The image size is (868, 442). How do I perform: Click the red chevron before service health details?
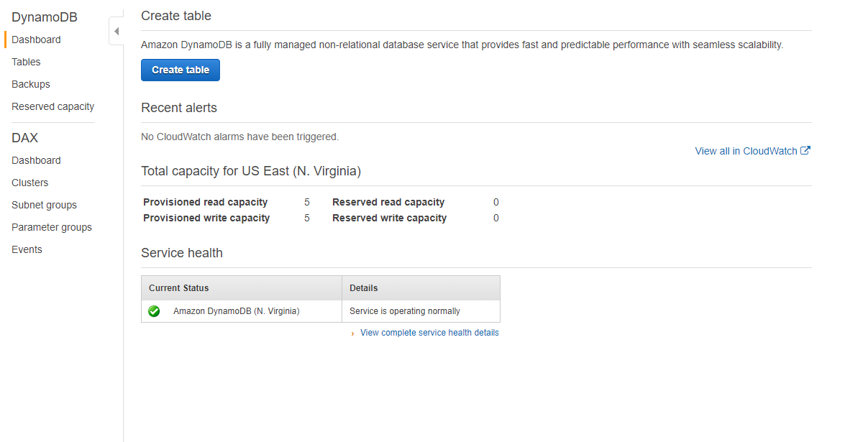pos(352,333)
